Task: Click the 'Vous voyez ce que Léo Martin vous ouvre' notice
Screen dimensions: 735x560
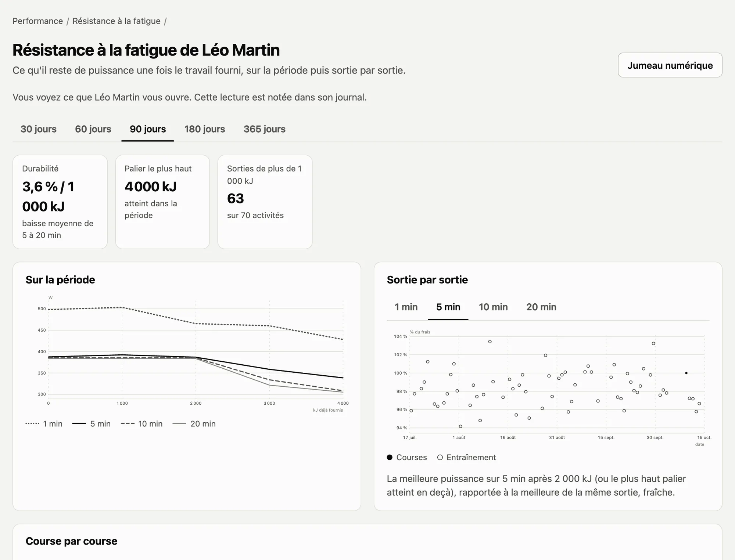Action: tap(190, 97)
